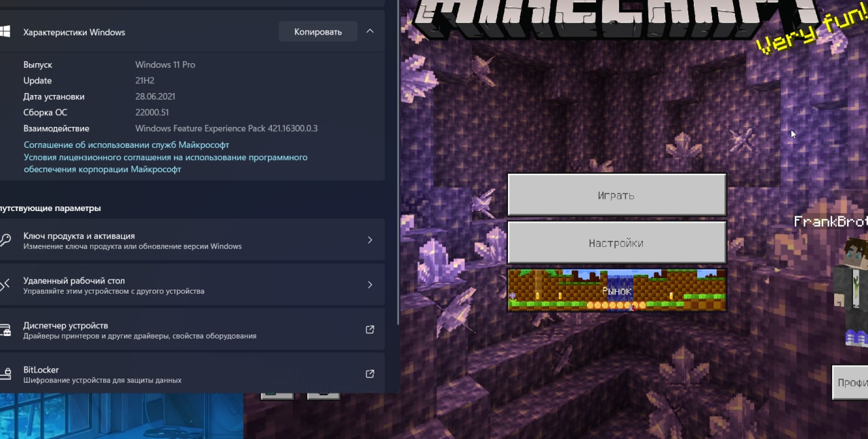Click the Играть button in Minecraft
The width and height of the screenshot is (868, 439).
coord(616,195)
